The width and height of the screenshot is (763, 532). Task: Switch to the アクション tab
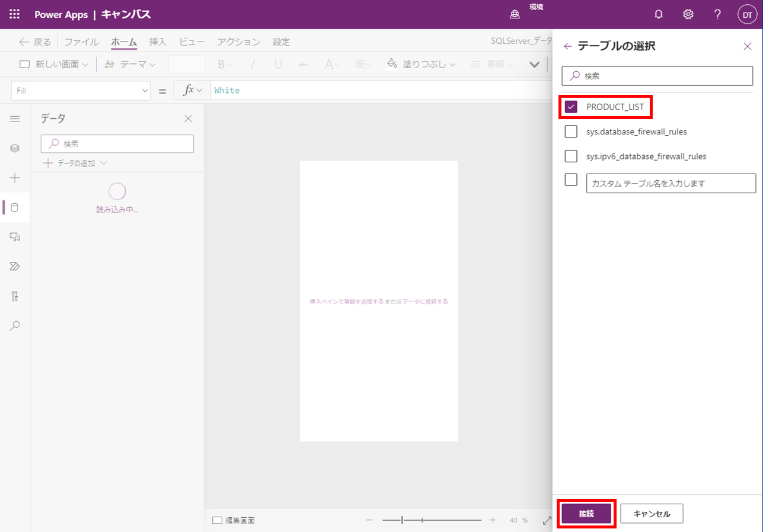(x=238, y=42)
